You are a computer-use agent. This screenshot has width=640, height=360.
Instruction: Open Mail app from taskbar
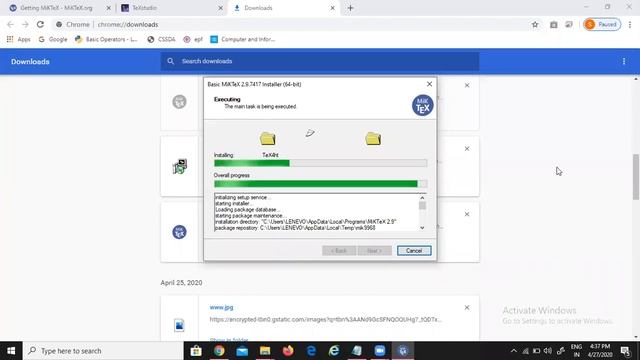pos(242,351)
